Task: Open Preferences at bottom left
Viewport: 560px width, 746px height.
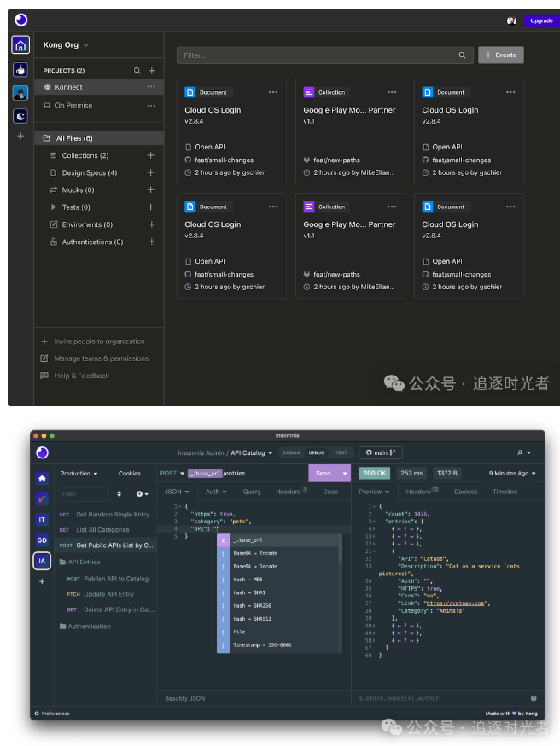Action: point(52,714)
